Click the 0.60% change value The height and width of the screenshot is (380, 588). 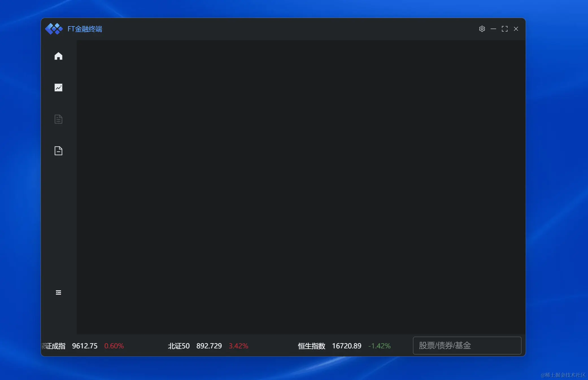tap(114, 346)
